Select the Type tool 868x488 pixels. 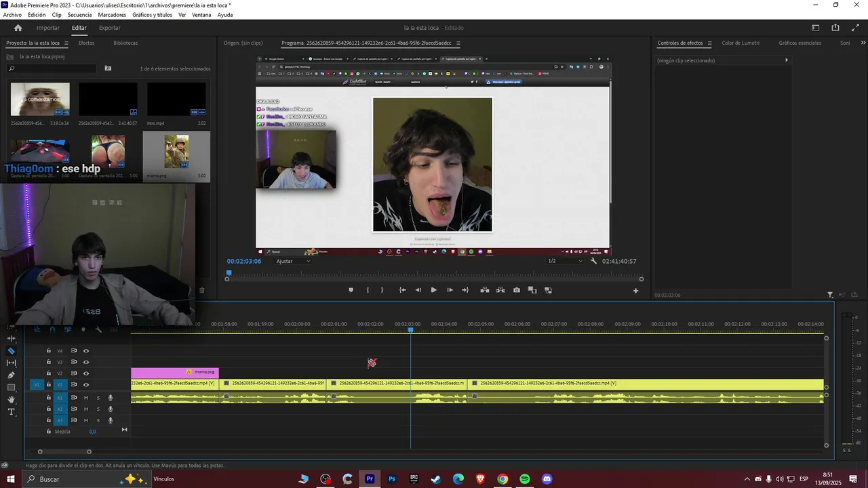tap(11, 412)
